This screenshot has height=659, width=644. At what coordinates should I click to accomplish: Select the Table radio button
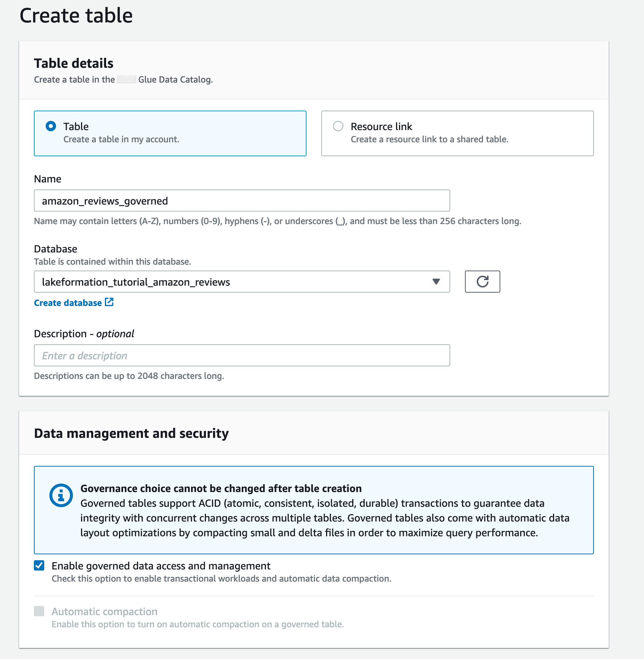tap(51, 126)
